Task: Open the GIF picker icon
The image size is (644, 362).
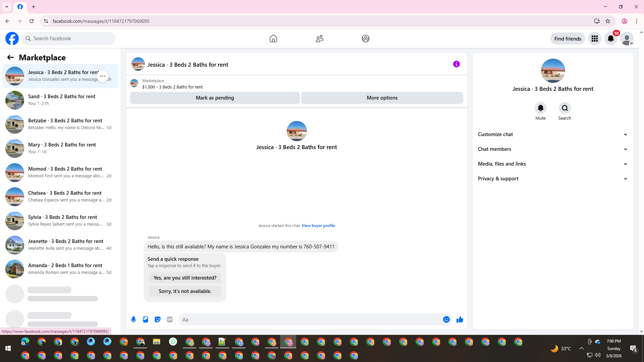Action: pos(170,319)
